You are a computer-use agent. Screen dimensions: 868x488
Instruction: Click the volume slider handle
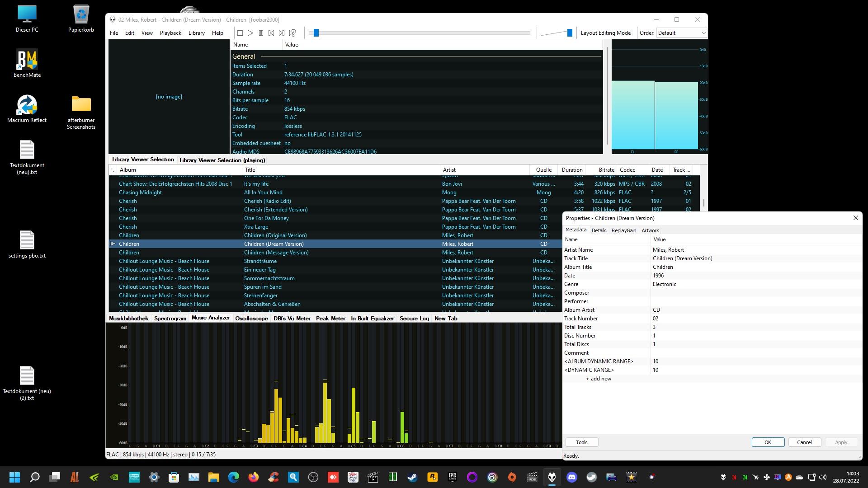tap(570, 33)
